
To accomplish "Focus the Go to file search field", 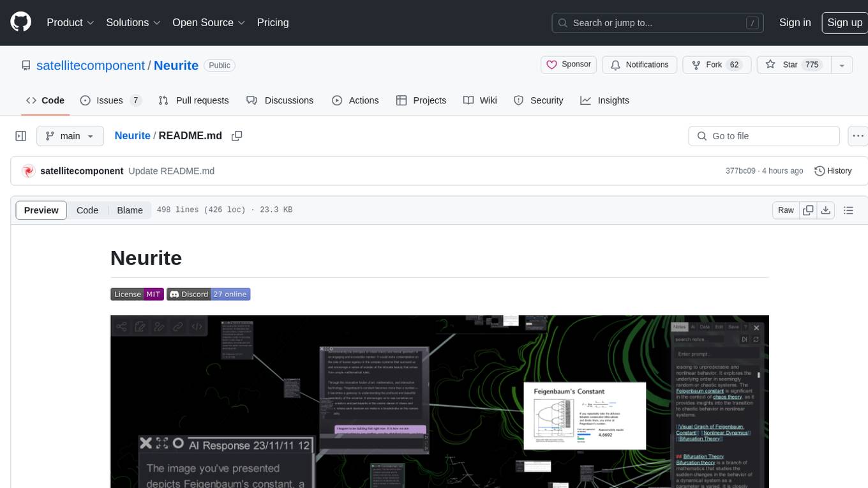I will (x=764, y=136).
